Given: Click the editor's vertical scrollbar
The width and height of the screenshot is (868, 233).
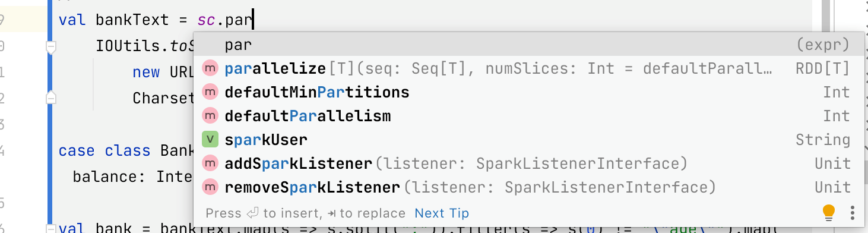Looking at the screenshot, I should 826,15.
